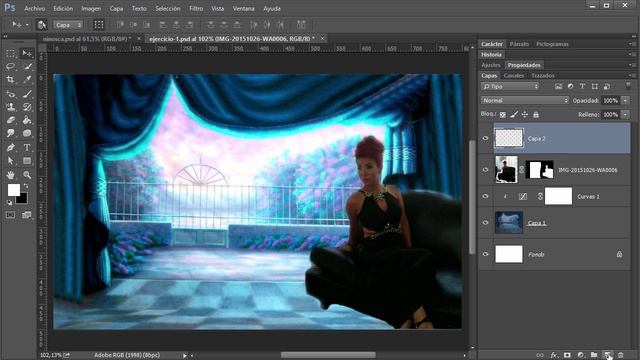The width and height of the screenshot is (640, 360).
Task: Open the Move tool preset picker arrow
Action: tap(27, 25)
